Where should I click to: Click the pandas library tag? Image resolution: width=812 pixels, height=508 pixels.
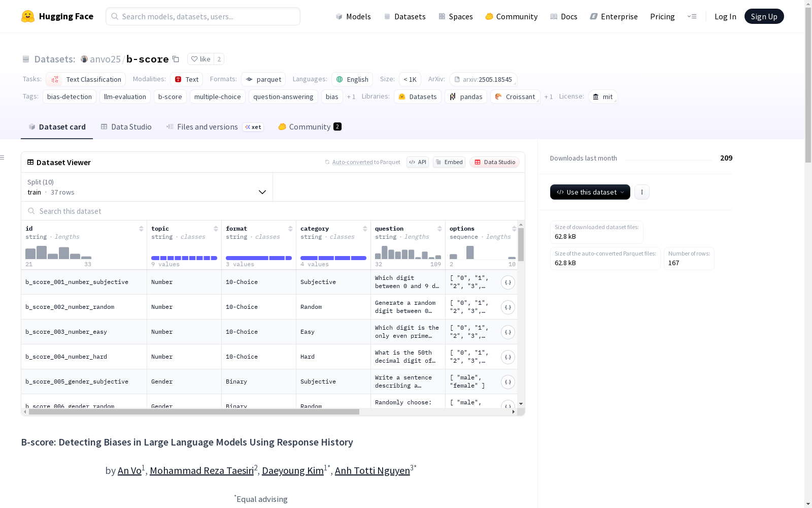coord(466,97)
